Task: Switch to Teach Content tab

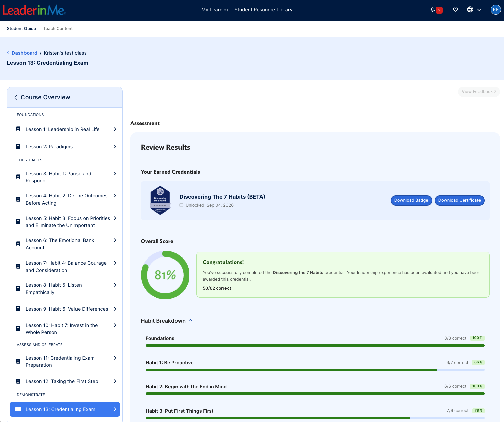Action: tap(58, 29)
